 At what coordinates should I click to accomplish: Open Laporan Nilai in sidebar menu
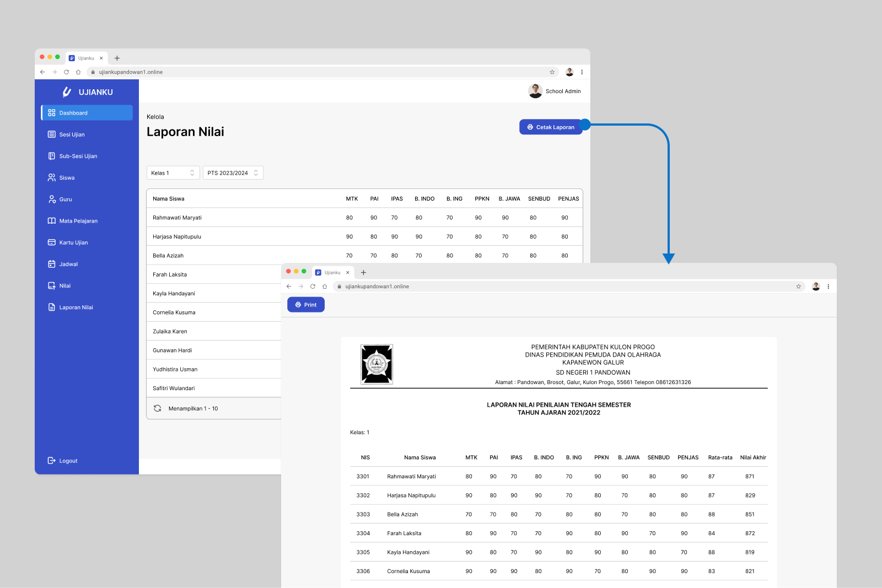click(x=76, y=308)
